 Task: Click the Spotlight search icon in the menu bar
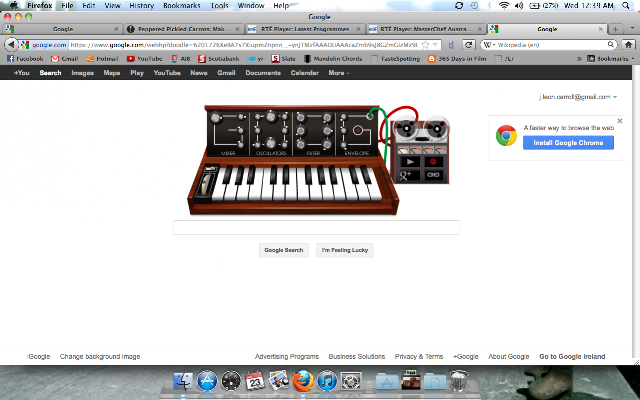click(626, 5)
